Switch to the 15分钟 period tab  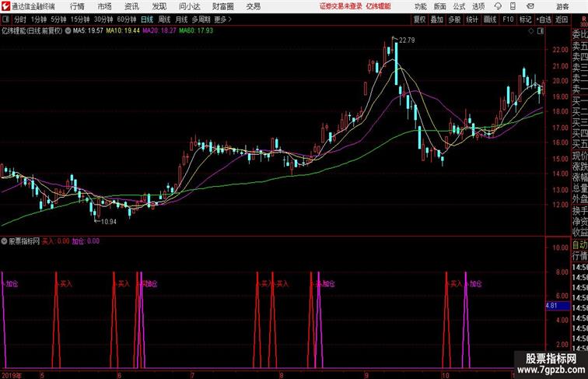(x=80, y=19)
